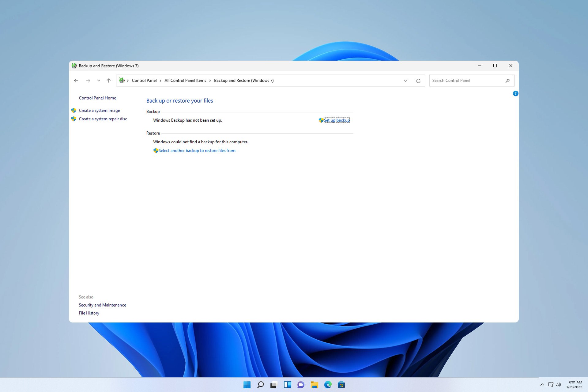Click the Back navigation arrow
The image size is (588, 392).
point(76,80)
